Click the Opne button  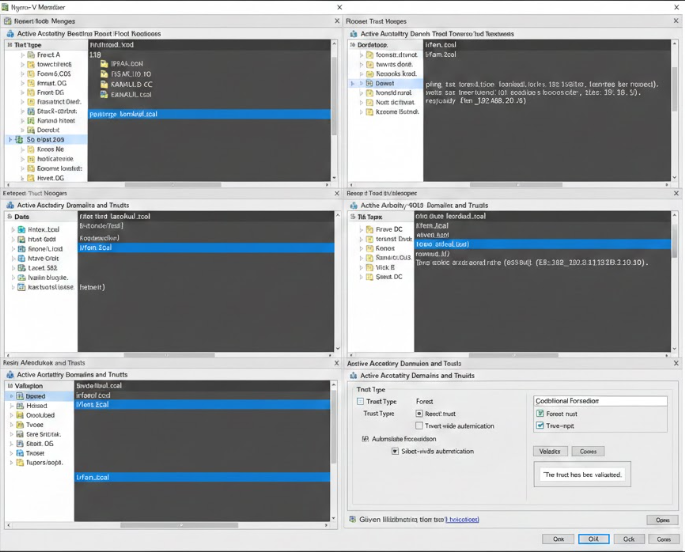[x=662, y=520]
